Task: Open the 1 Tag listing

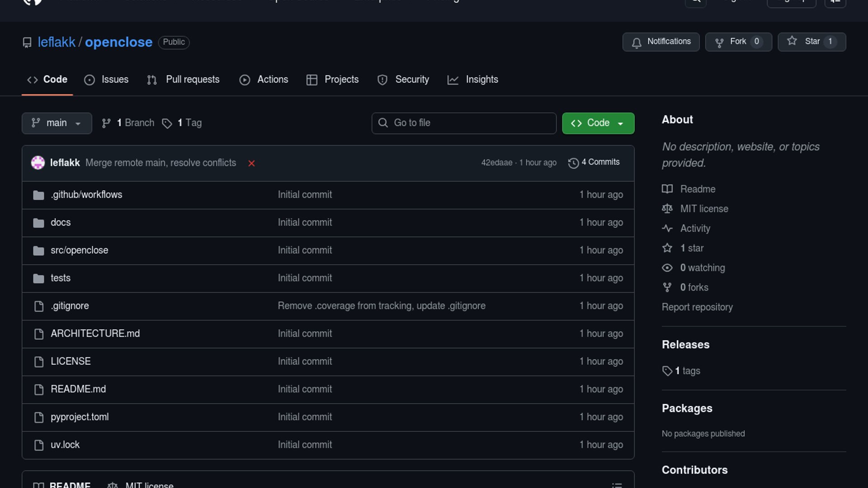Action: pos(182,123)
